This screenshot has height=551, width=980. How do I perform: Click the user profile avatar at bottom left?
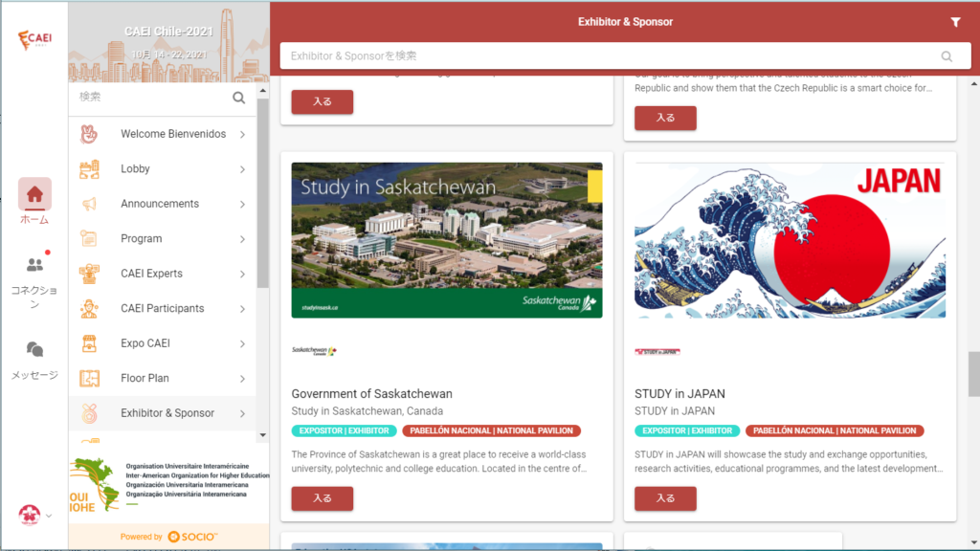coord(30,516)
